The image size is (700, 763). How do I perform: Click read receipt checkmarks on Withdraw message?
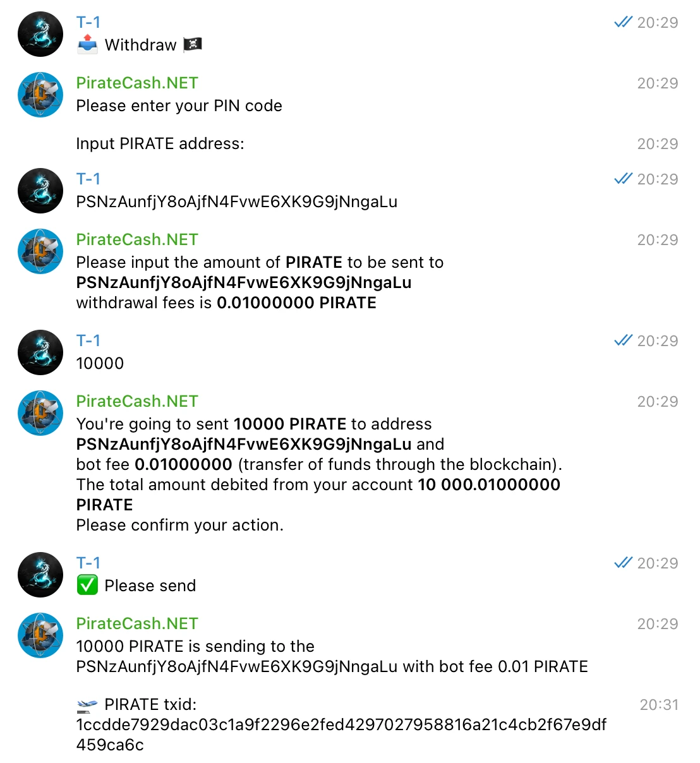click(x=623, y=22)
